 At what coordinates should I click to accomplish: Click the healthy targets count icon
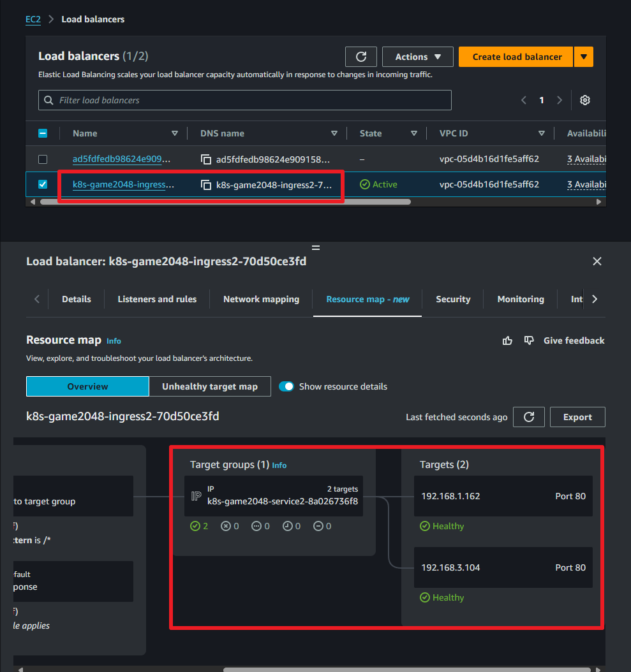(x=195, y=526)
